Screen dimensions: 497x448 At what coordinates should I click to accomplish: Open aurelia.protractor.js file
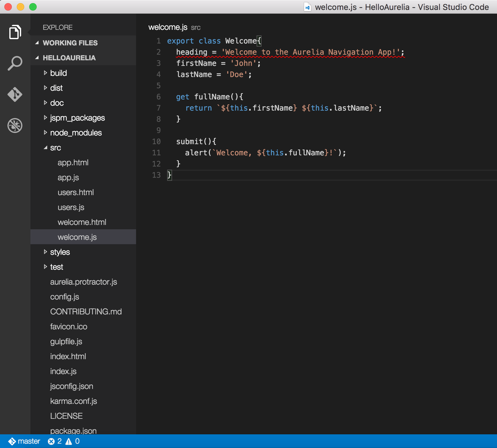tap(83, 282)
